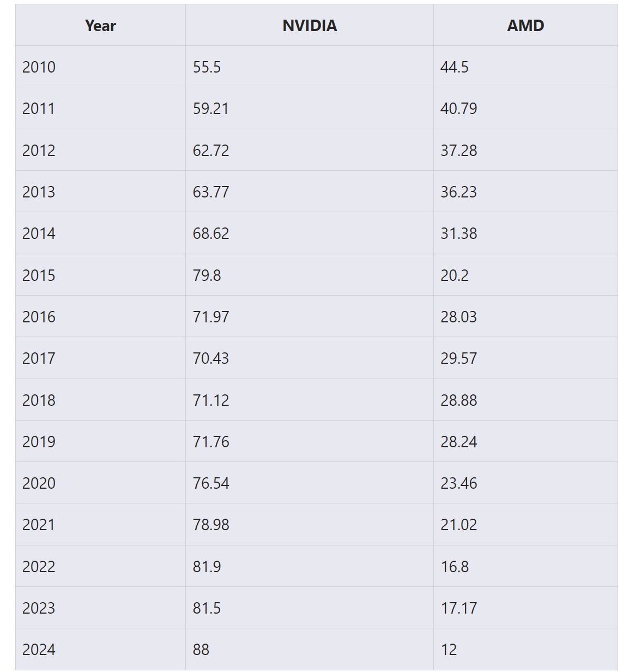Click AMD value 28.24

[x=458, y=442]
